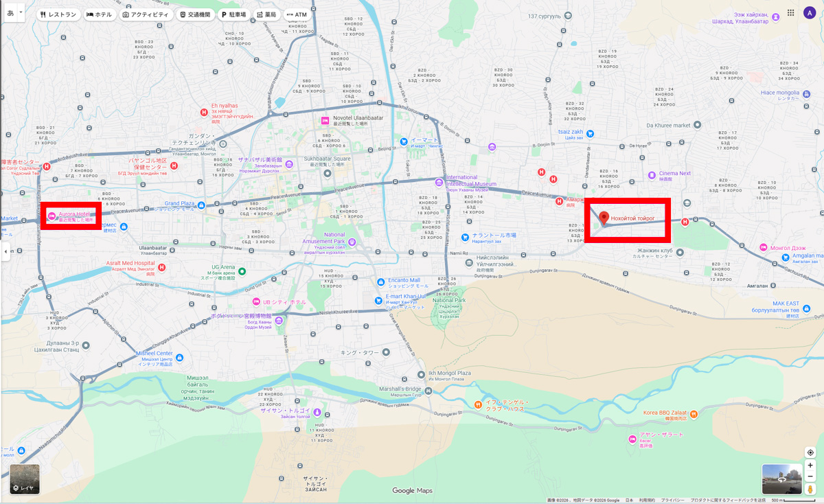Zoom in with the plus button
Image resolution: width=824 pixels, height=504 pixels.
(810, 466)
